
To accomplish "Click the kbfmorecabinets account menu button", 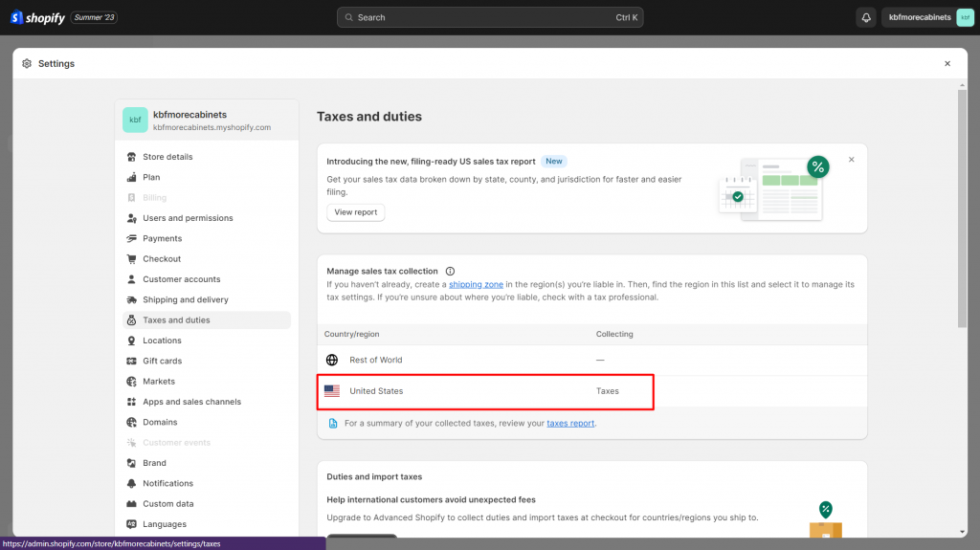I will tap(927, 17).
